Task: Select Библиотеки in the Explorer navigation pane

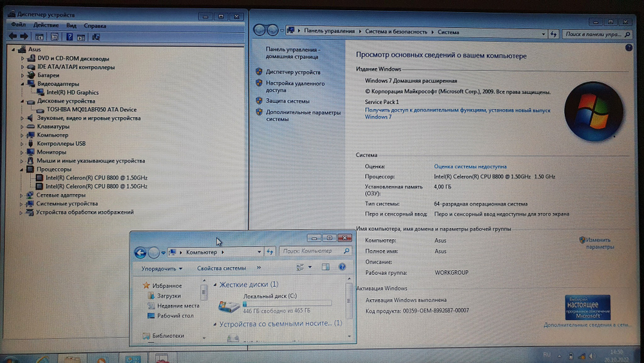Action: [168, 335]
